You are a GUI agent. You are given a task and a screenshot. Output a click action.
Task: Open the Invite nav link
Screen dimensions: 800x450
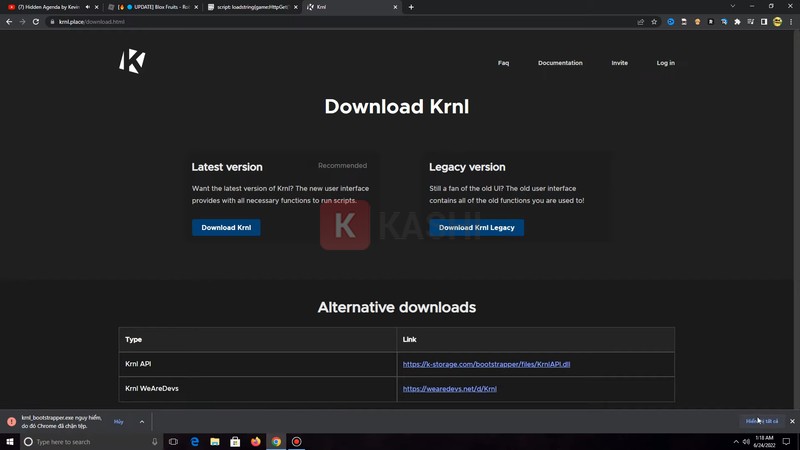619,63
